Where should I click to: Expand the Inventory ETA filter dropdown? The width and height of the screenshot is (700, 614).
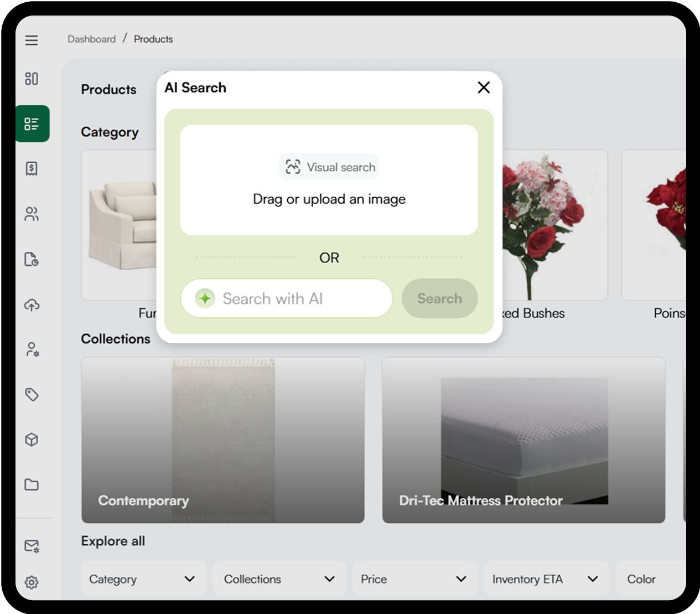pyautogui.click(x=546, y=579)
